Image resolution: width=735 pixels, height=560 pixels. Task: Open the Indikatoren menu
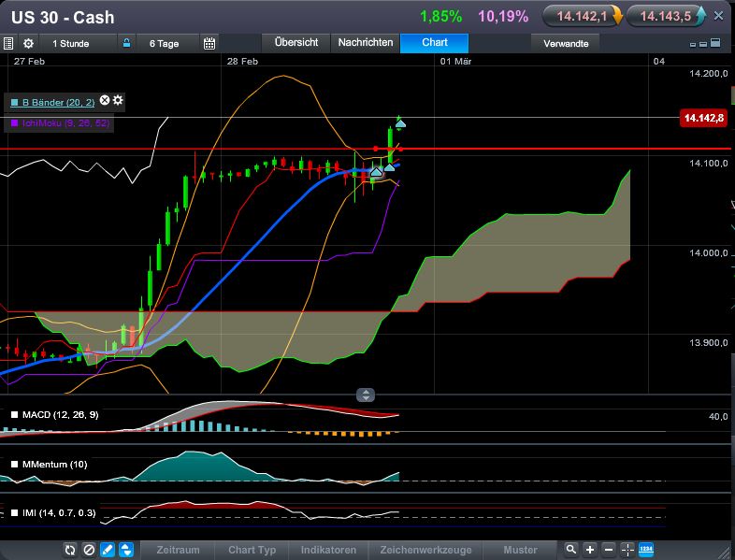pyautogui.click(x=328, y=550)
